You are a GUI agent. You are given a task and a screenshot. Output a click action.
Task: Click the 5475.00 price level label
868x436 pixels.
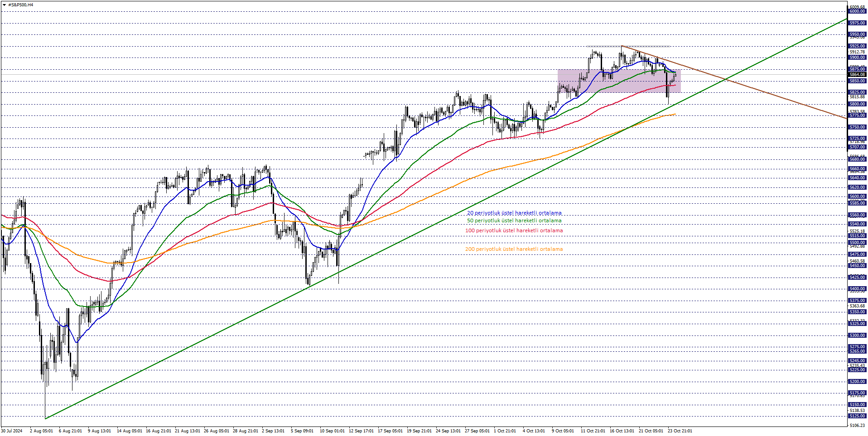click(857, 254)
